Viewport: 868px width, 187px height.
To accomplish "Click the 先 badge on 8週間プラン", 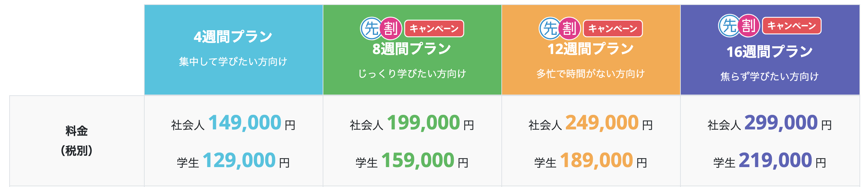I will tap(371, 28).
